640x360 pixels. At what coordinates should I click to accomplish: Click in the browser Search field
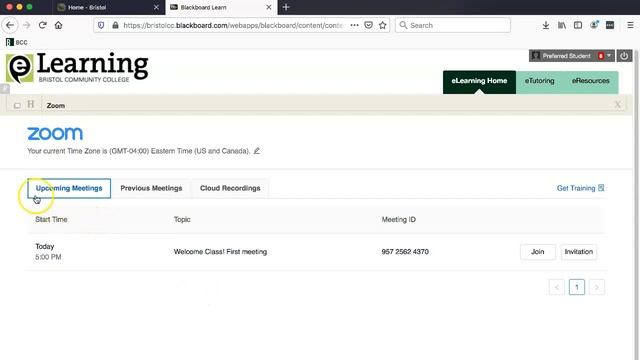(453, 25)
